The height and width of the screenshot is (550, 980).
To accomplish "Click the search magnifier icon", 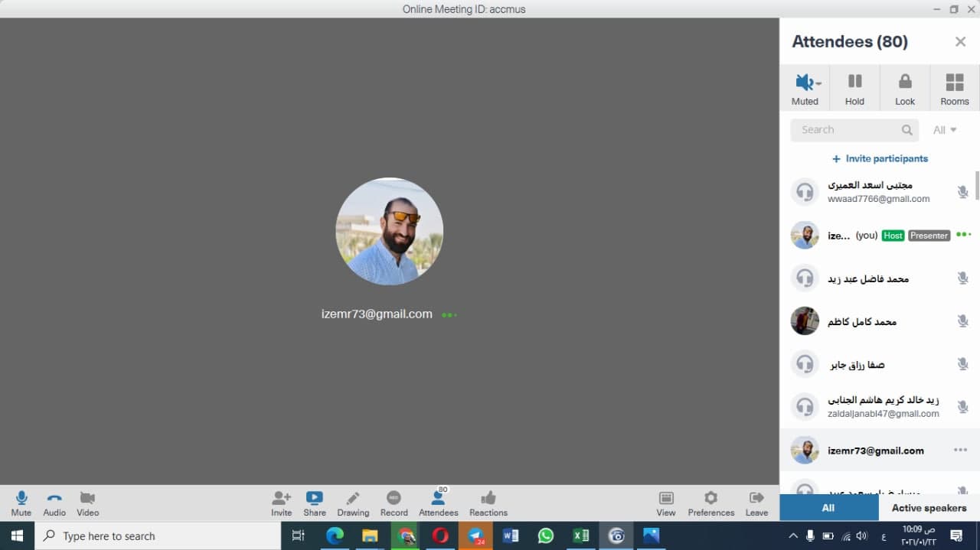I will (907, 130).
